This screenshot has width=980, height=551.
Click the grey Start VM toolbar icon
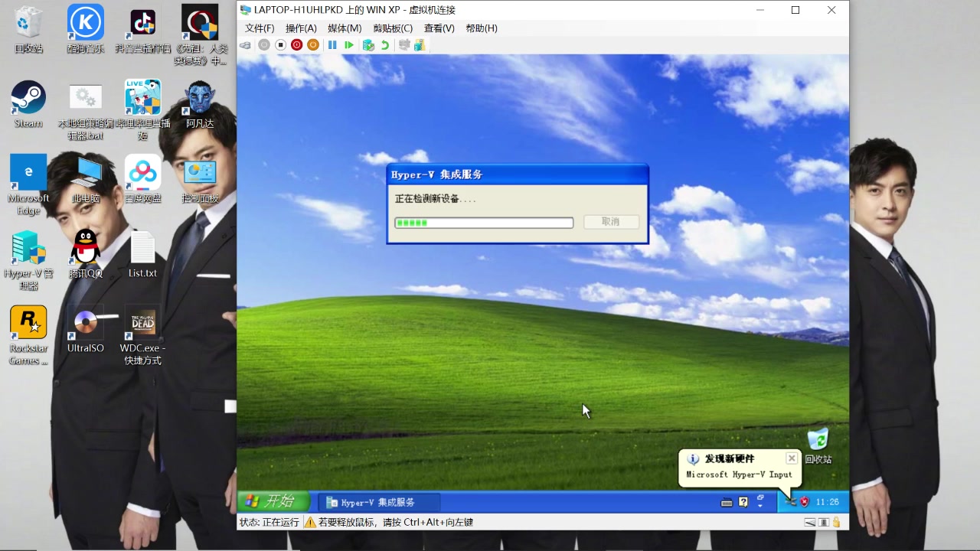[264, 45]
